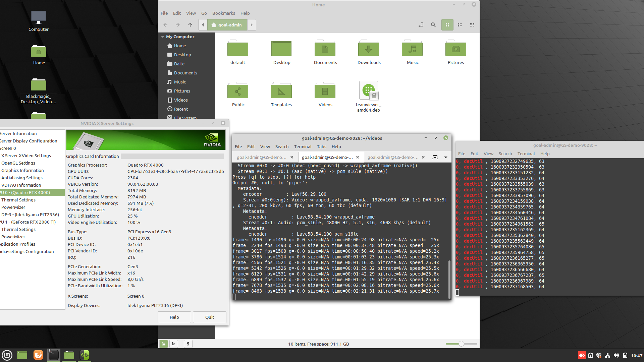Launch Firefox from the taskbar

pos(38,355)
